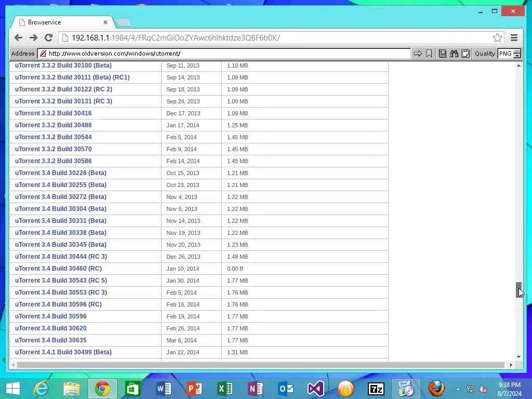Image resolution: width=532 pixels, height=399 pixels.
Task: Launch Word from taskbar
Action: pos(163,389)
